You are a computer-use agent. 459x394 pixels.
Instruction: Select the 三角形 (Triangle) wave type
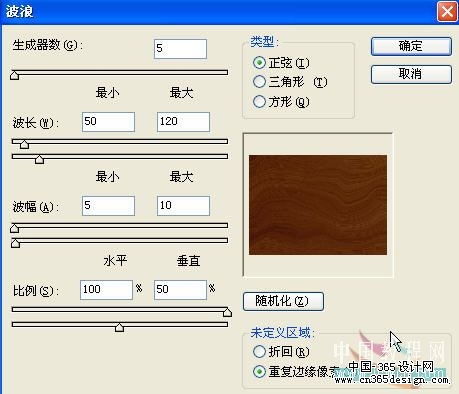coord(259,82)
